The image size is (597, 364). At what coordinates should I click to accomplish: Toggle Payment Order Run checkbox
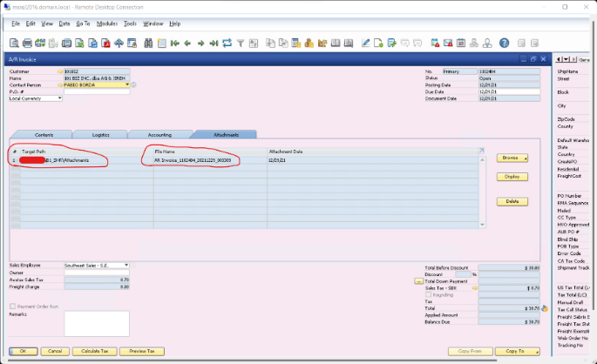pos(12,307)
